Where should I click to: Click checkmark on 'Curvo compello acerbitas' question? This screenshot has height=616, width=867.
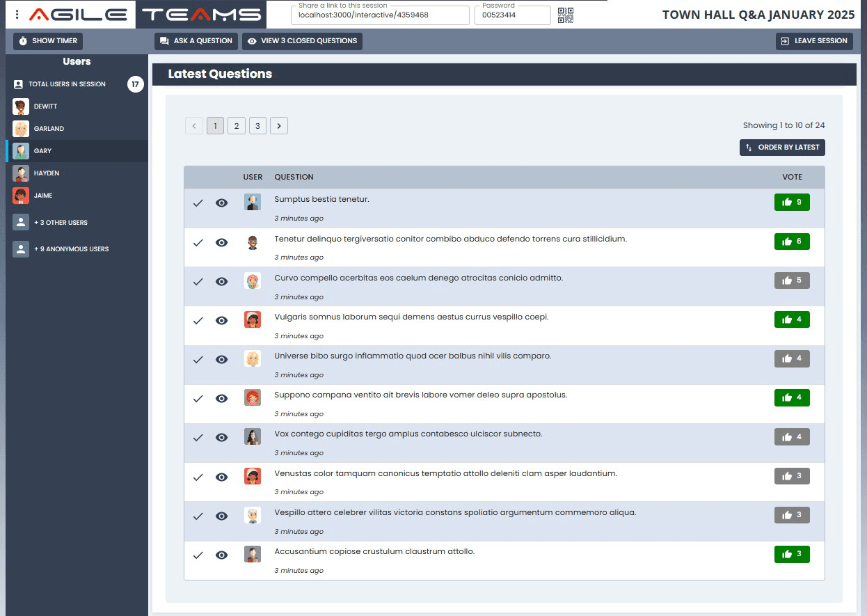pyautogui.click(x=198, y=281)
